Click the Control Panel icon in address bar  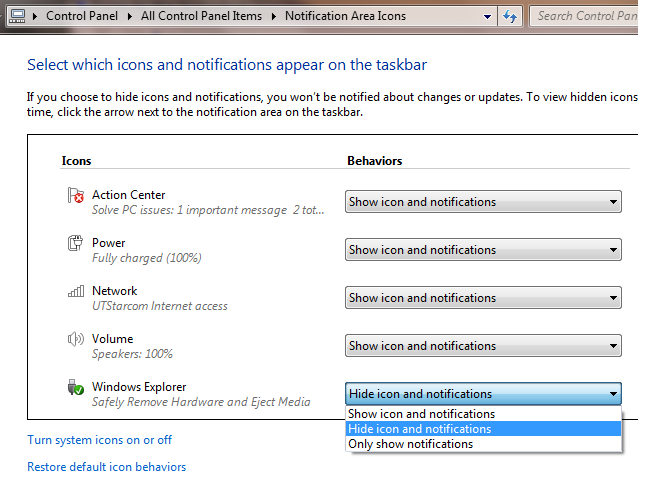tap(16, 16)
